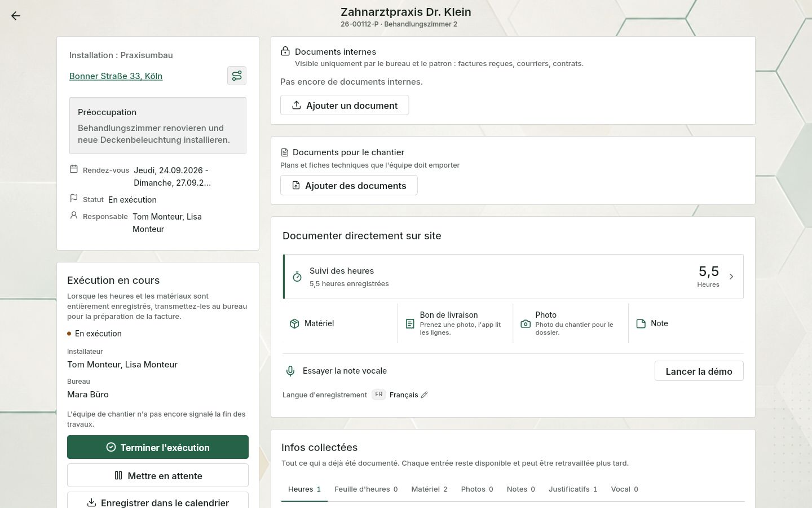Open route planner icon next to address
This screenshot has width=812, height=508.
pyautogui.click(x=237, y=76)
